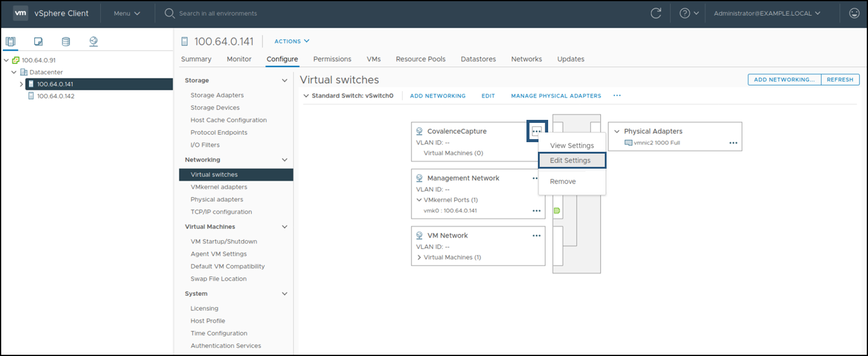Click the vCenter 100.64.0.91 icon in tree
The image size is (868, 356).
(x=16, y=60)
